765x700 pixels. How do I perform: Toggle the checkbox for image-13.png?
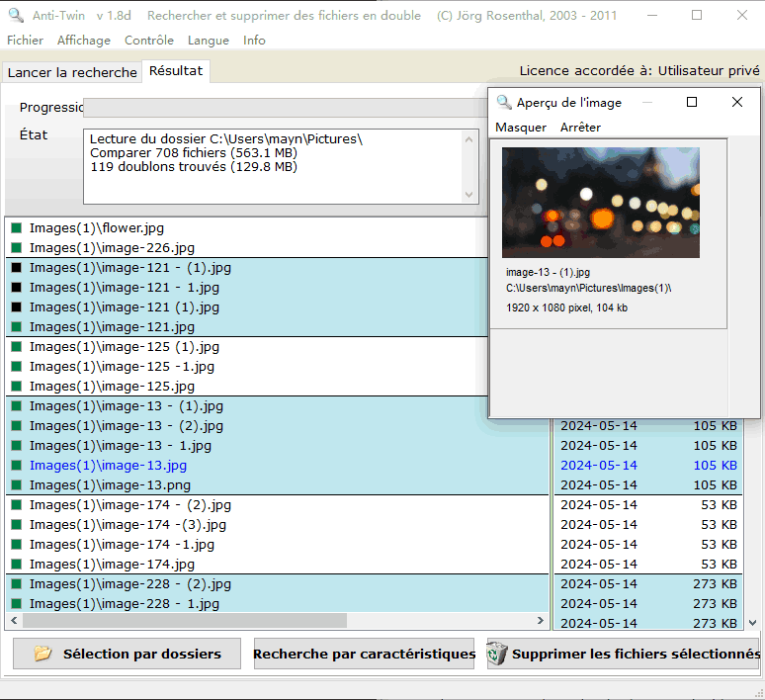point(17,484)
